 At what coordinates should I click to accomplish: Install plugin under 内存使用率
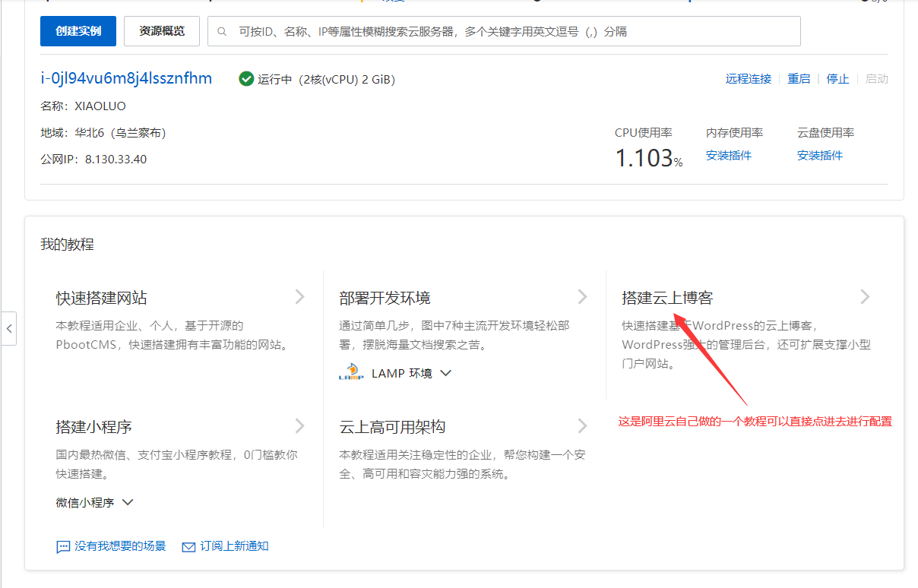[x=729, y=156]
